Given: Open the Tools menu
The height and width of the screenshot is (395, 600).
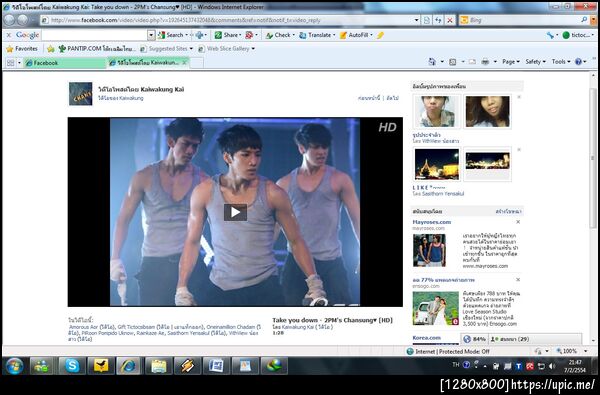Looking at the screenshot, I should pyautogui.click(x=561, y=62).
